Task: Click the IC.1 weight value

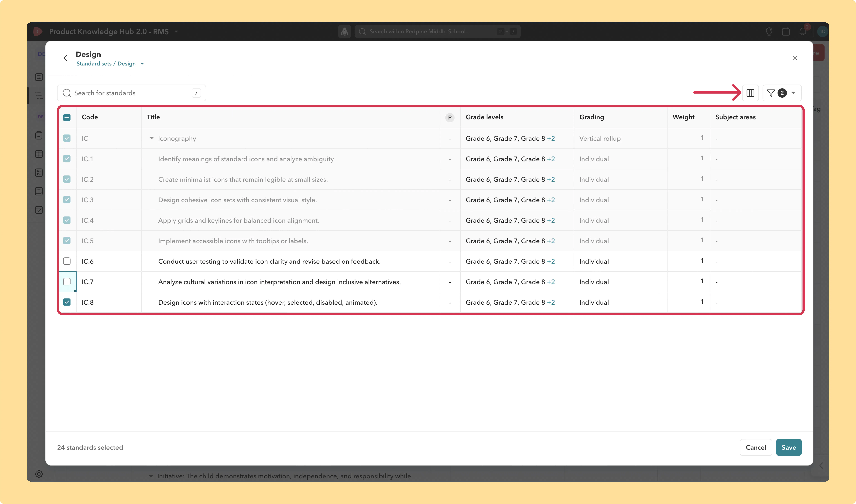Action: (702, 158)
